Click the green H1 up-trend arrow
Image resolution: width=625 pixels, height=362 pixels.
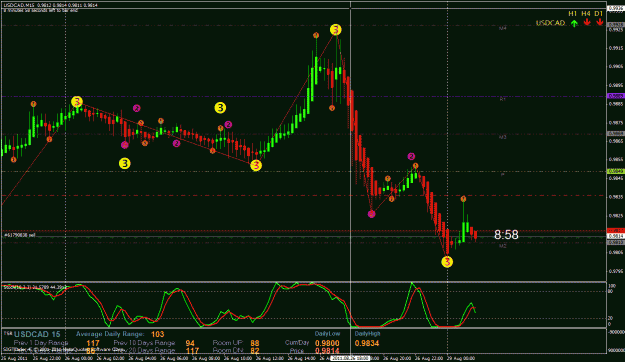click(x=574, y=23)
